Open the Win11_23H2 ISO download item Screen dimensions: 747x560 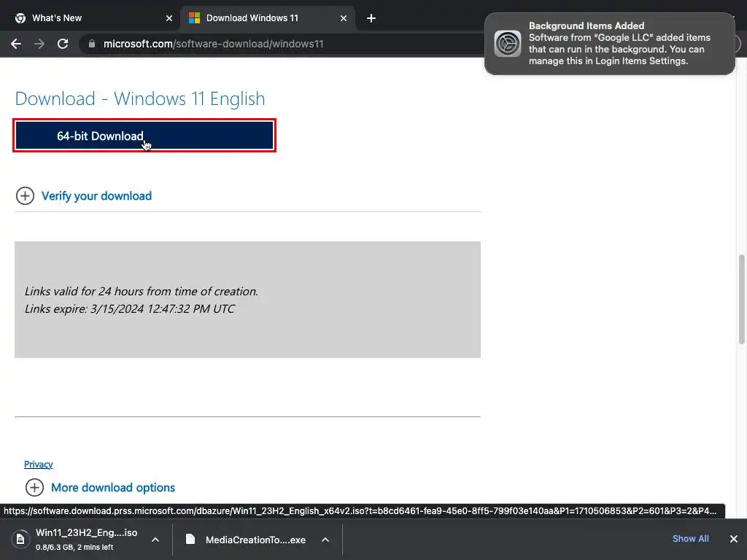pyautogui.click(x=86, y=539)
